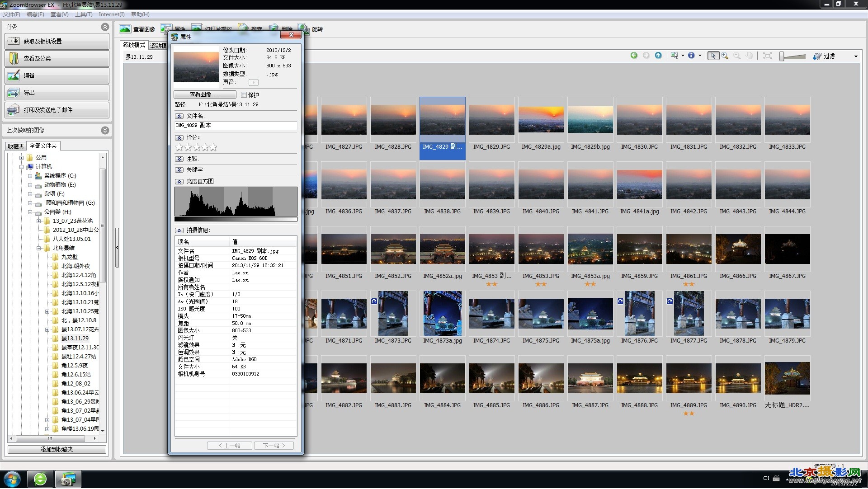Click 打印及发送电子邮件 task button
This screenshot has height=489, width=868.
click(x=57, y=110)
